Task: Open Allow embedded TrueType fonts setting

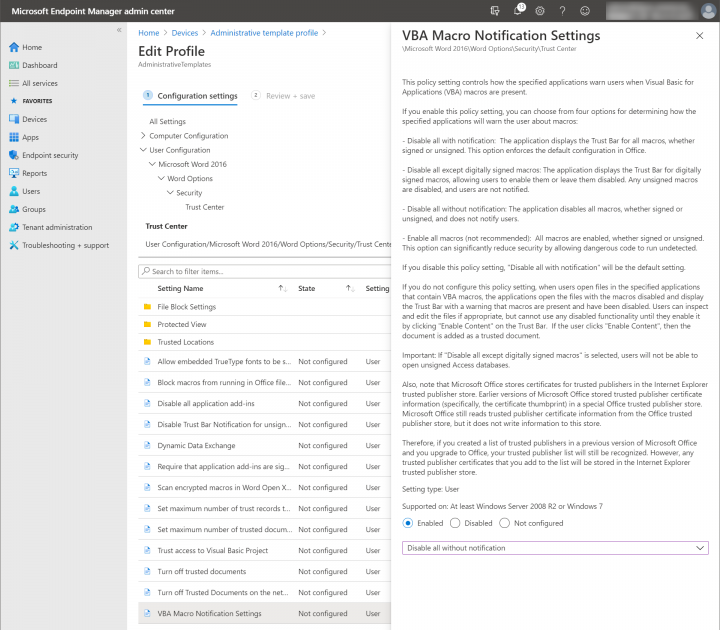Action: (224, 362)
